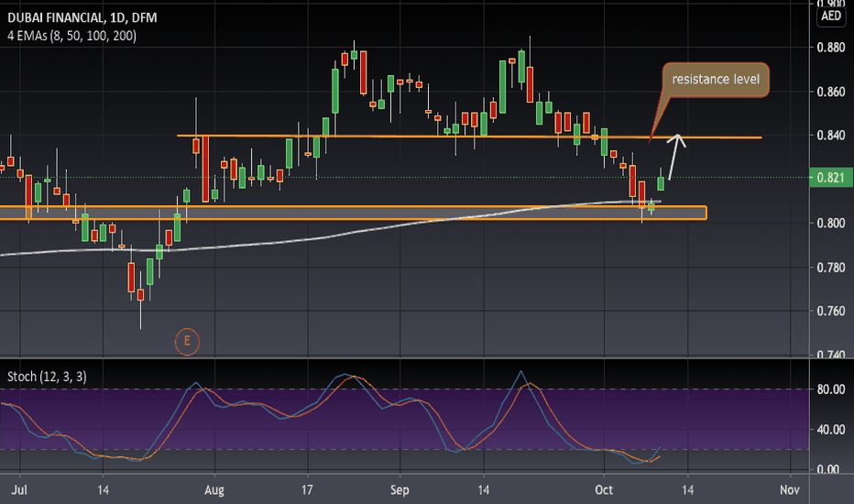The image size is (854, 504).
Task: Click the 0.800 price axis label
Action: click(x=830, y=223)
